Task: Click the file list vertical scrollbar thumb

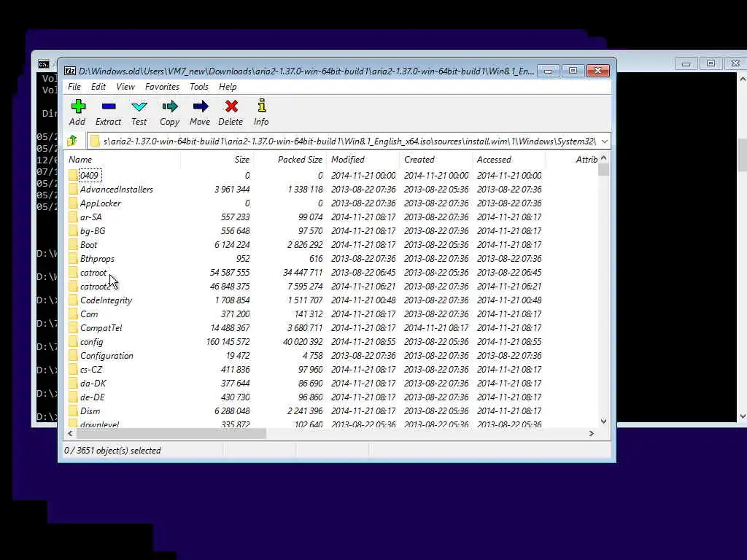Action: pos(603,169)
